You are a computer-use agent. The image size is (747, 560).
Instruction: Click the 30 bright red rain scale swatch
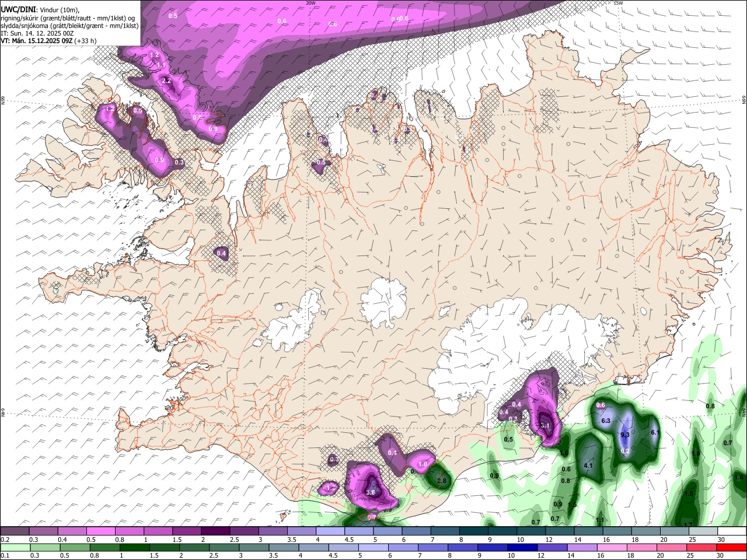pyautogui.click(x=732, y=548)
